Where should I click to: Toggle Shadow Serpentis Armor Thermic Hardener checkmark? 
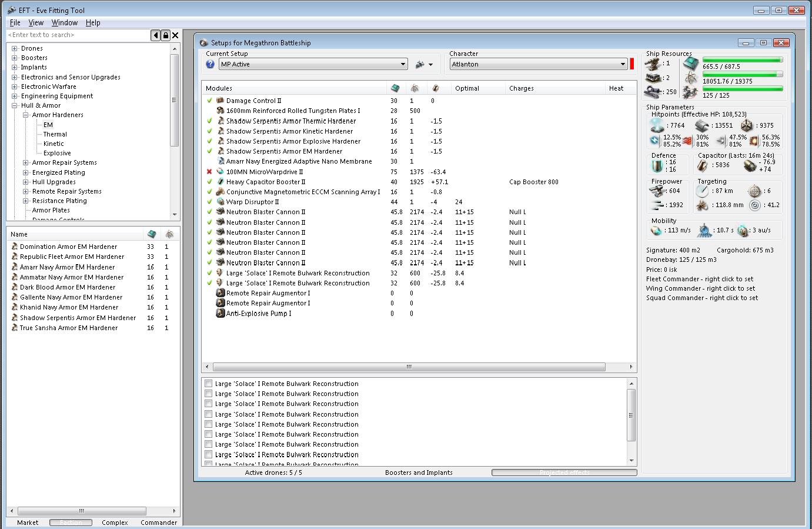[x=209, y=121]
